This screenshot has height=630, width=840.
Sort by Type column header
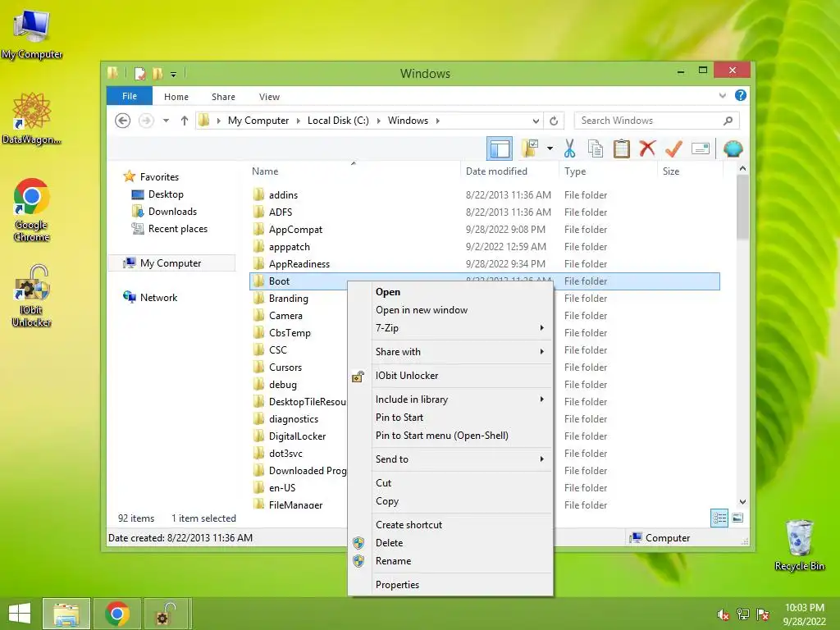(608, 171)
